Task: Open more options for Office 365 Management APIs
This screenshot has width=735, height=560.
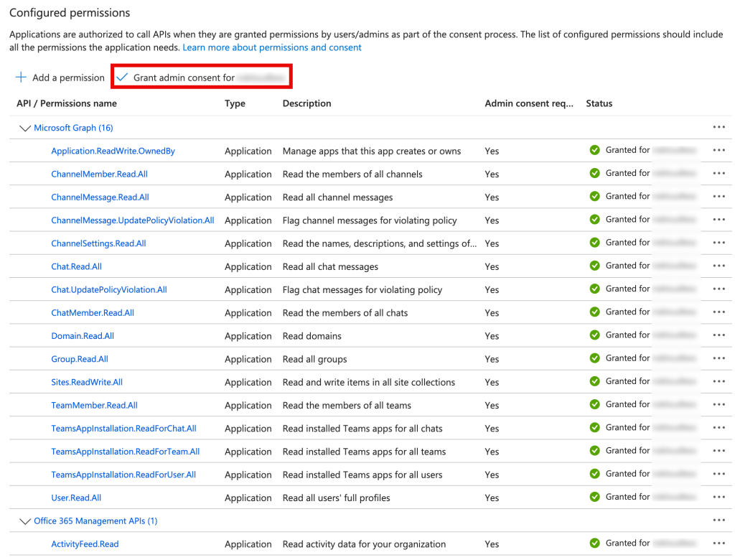Action: pyautogui.click(x=718, y=520)
